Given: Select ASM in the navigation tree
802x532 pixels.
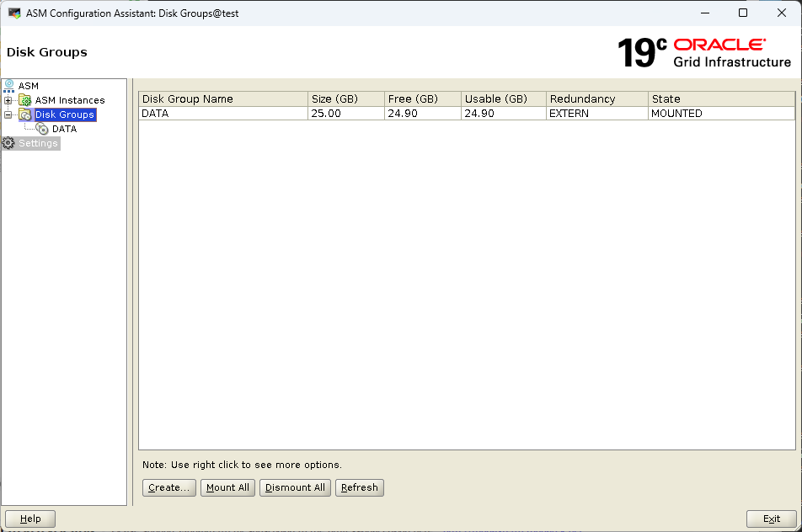Looking at the screenshot, I should [29, 86].
